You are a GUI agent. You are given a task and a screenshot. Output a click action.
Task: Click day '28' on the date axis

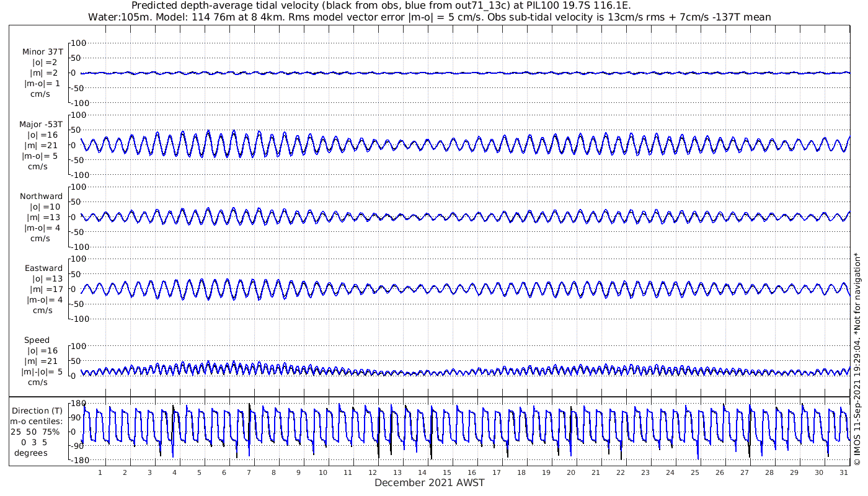[769, 472]
